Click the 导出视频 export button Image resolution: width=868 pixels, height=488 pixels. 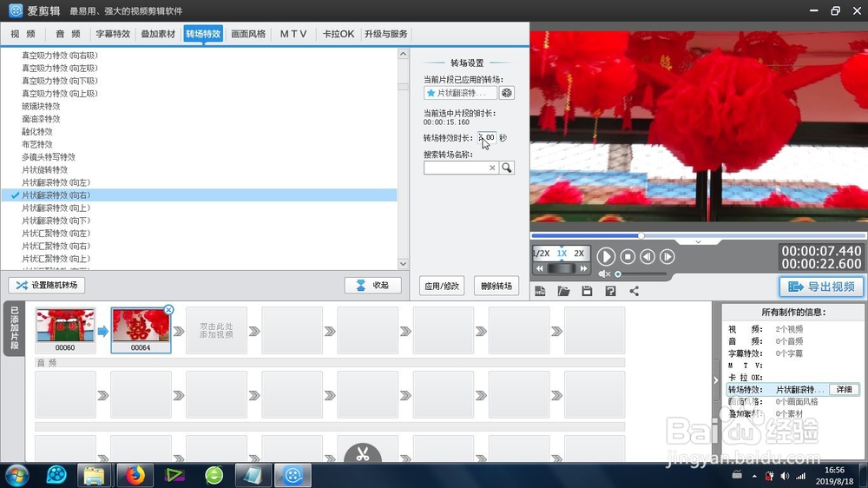pos(821,287)
